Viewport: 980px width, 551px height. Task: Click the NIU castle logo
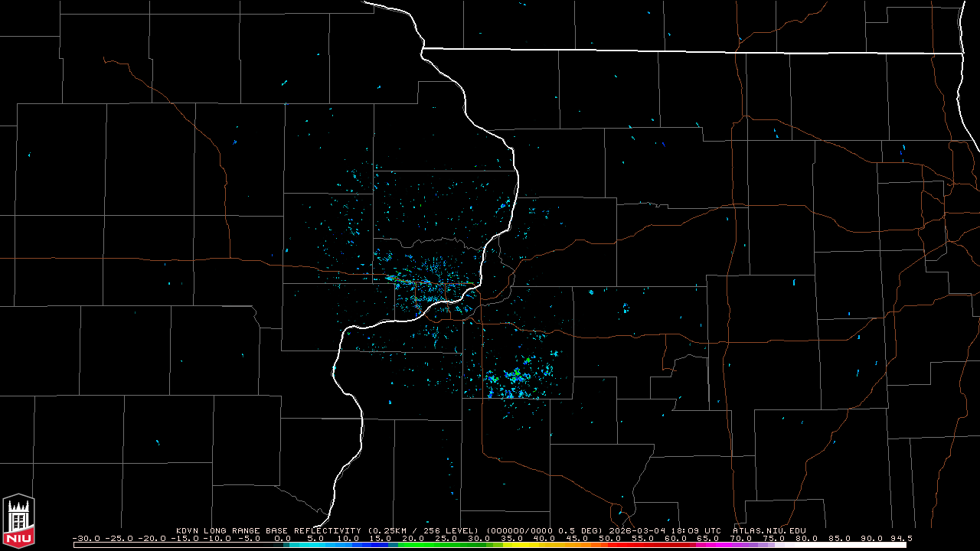18,521
